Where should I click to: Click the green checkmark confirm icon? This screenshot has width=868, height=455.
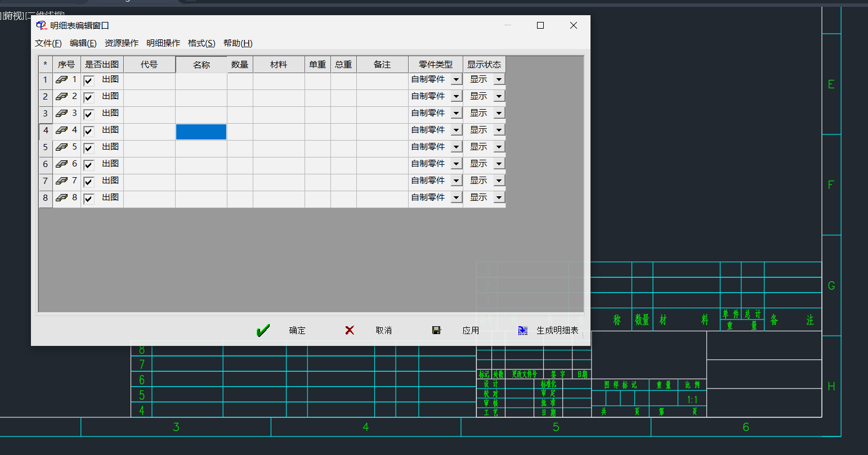pos(262,331)
